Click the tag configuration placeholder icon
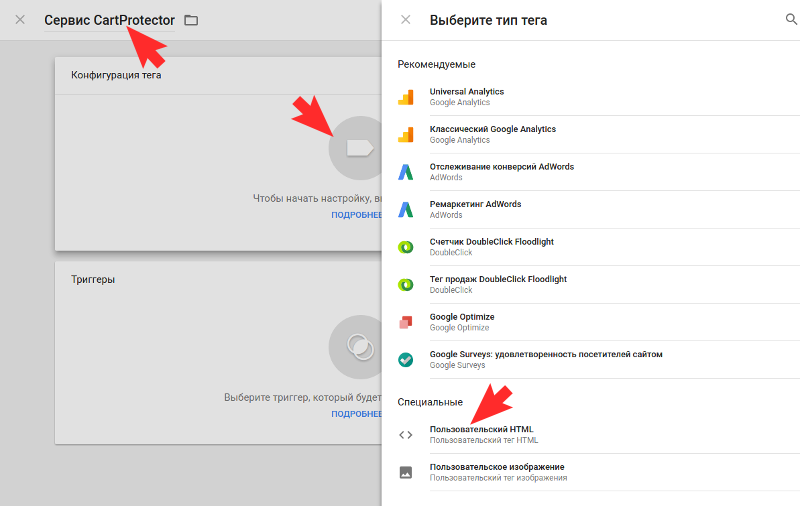This screenshot has height=506, width=800. pyautogui.click(x=357, y=148)
